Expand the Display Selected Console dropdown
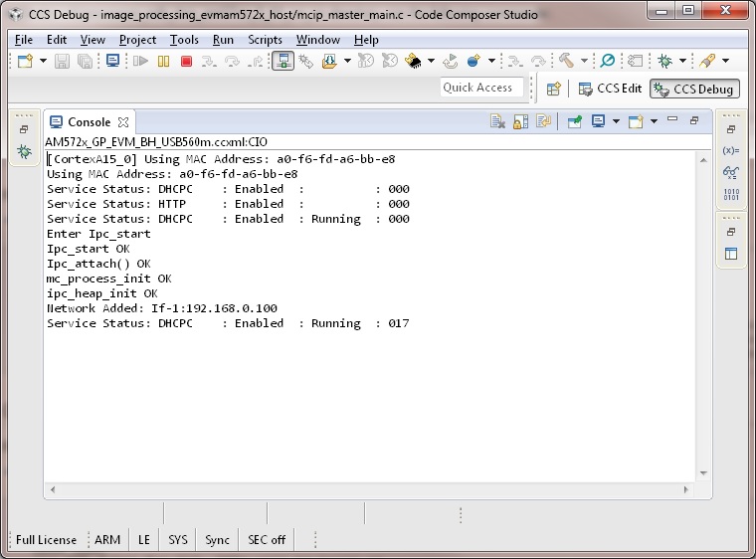The image size is (756, 559). pos(617,122)
